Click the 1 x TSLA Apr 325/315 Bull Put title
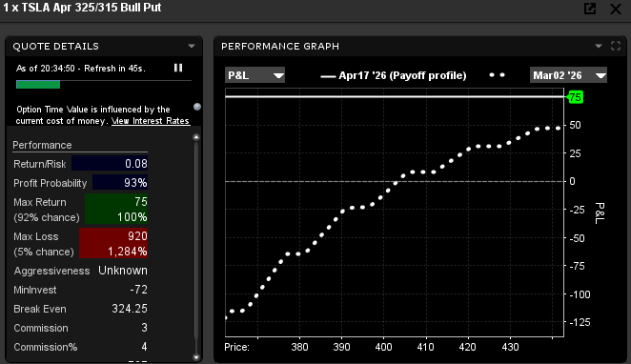Viewport: 631px width, 364px height. coord(83,8)
